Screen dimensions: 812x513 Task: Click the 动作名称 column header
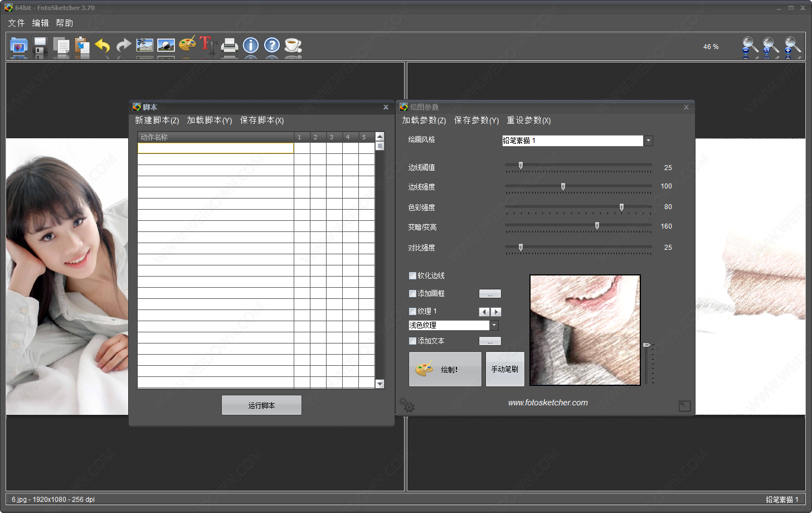tap(216, 137)
